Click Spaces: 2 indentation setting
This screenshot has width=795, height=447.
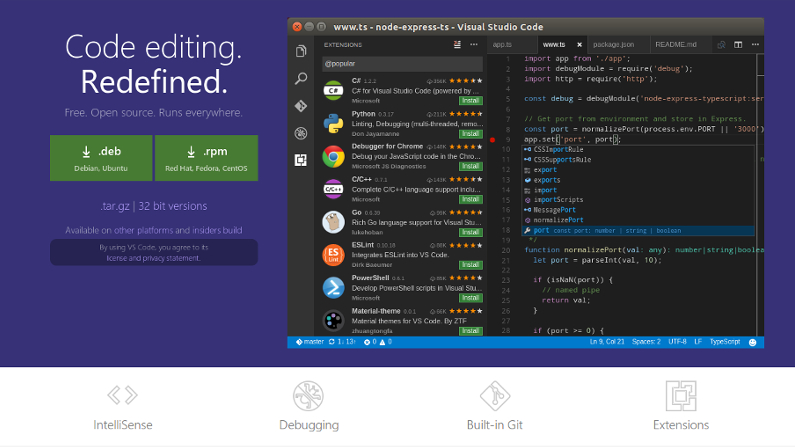point(646,342)
